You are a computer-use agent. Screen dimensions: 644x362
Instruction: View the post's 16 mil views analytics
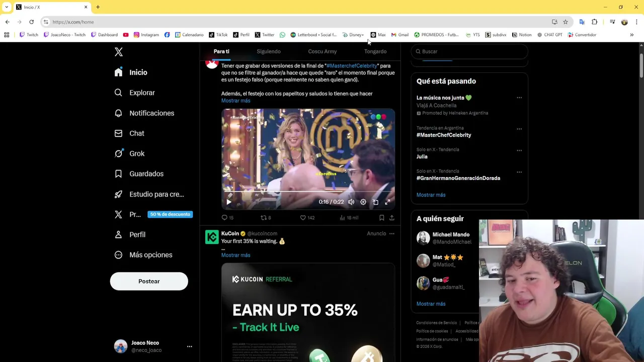(x=349, y=218)
